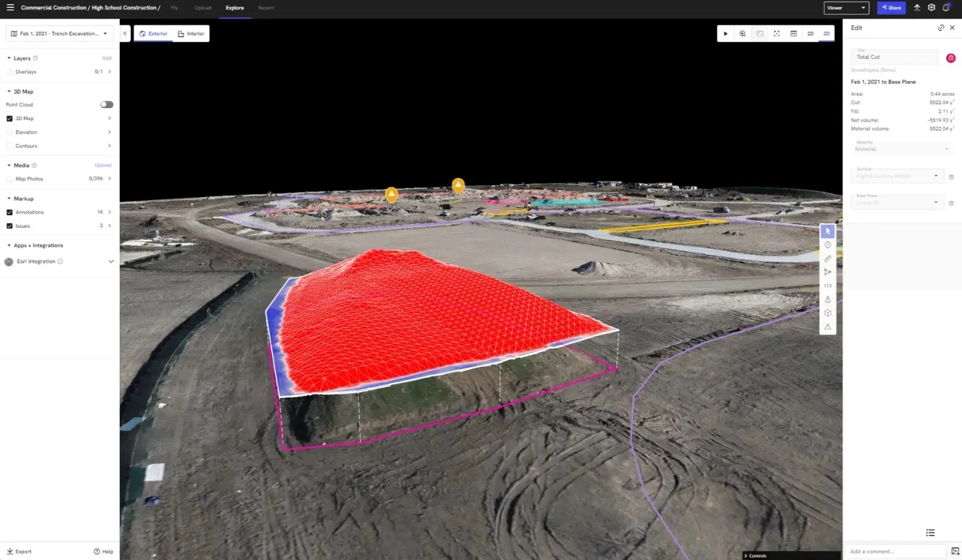Expand the Annotations list arrow
Image resolution: width=962 pixels, height=560 pixels.
pyautogui.click(x=109, y=212)
